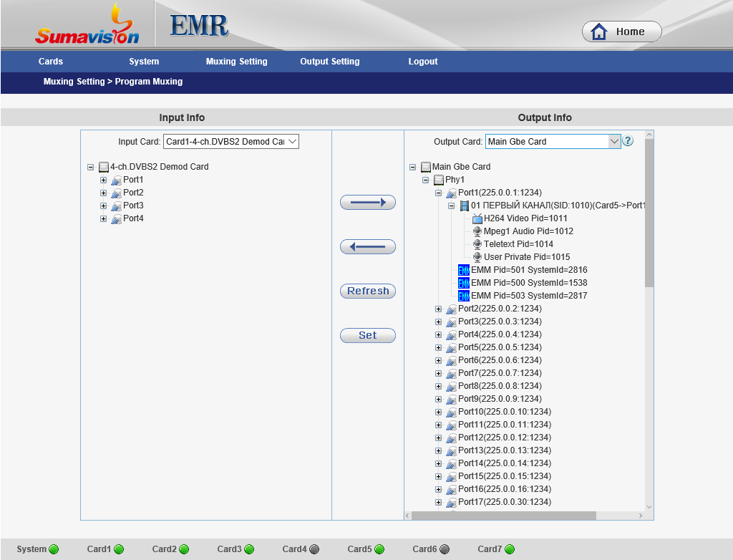
Task: Expand Port2(225.0.0.2:1234) output node
Action: coord(439,309)
